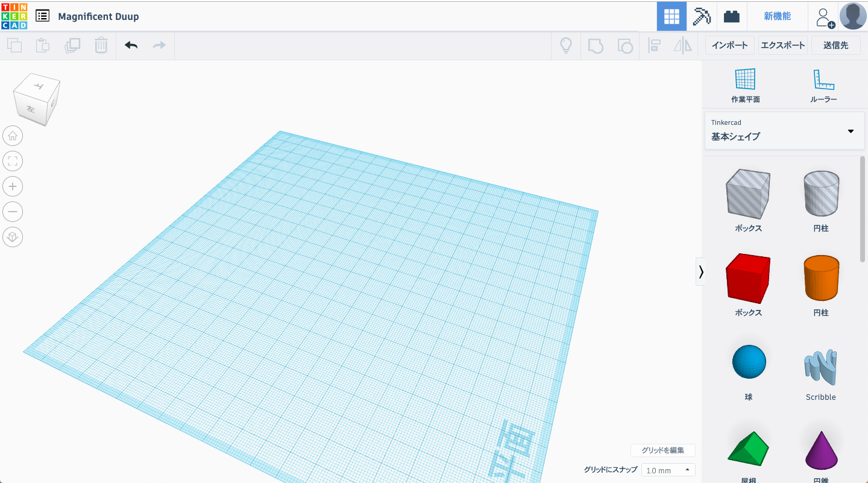This screenshot has width=868, height=483.
Task: Zoom out with the minus icon
Action: (x=13, y=212)
